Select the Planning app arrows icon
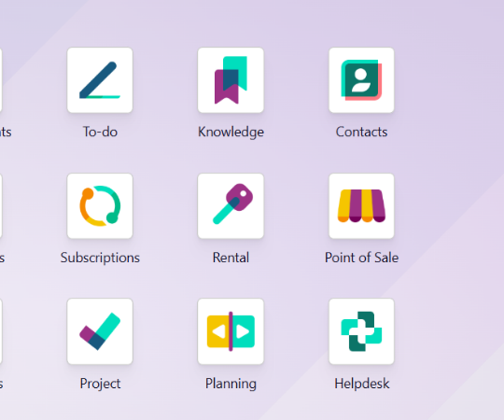504x420 pixels. point(231,331)
